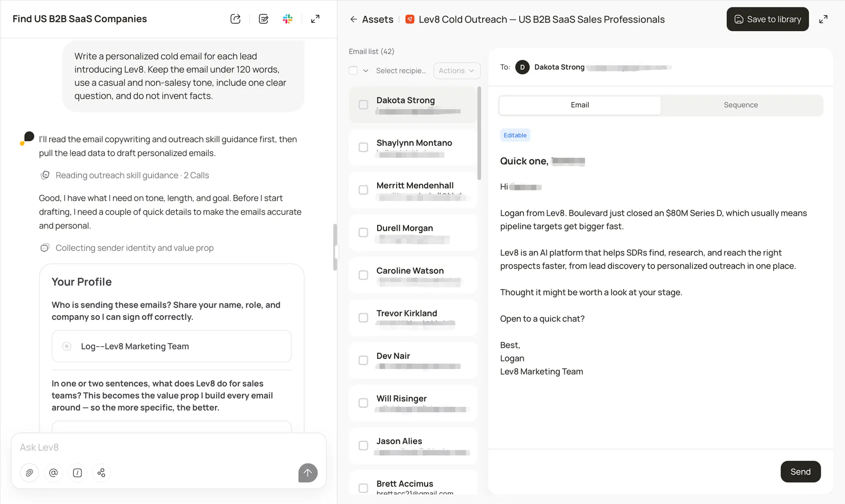Click the Ask Lev8 input field

click(168, 448)
